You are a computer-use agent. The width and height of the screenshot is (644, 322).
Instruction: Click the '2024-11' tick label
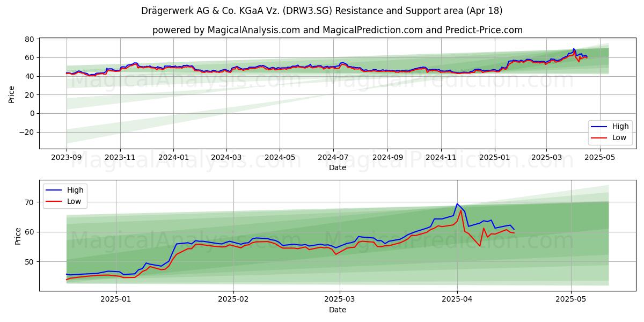click(x=440, y=158)
